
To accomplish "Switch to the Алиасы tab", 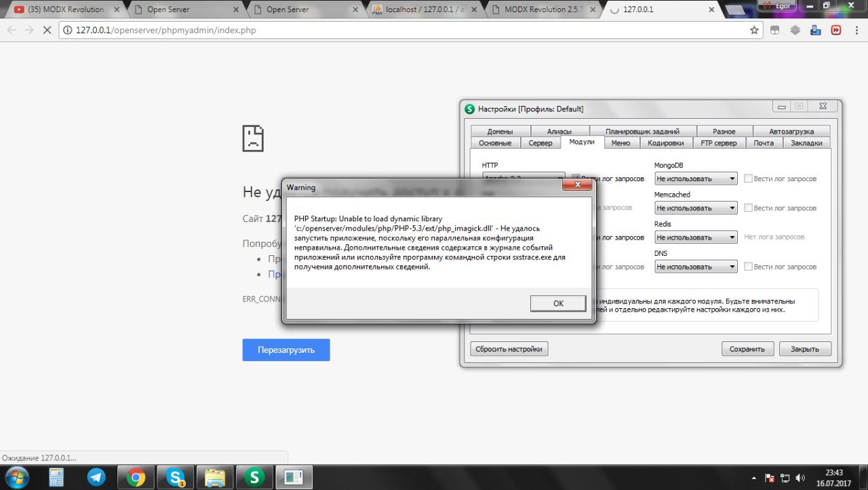I will click(559, 131).
